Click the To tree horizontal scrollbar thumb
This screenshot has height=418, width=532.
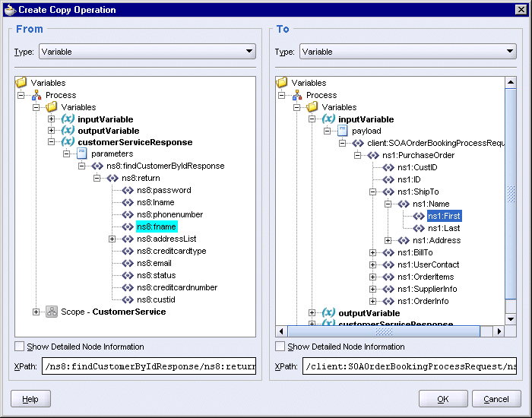tap(384, 331)
